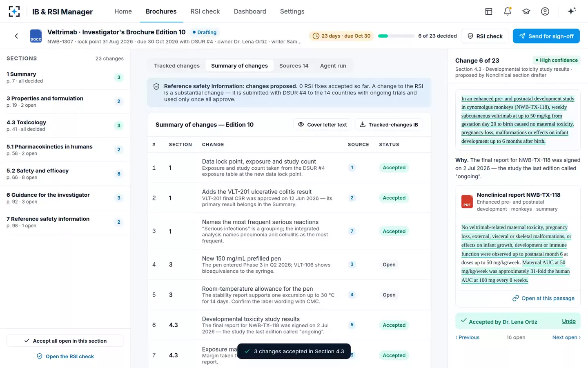588x368 pixels.
Task: Click source badge 5 for developmental toxicity row
Action: (352, 325)
